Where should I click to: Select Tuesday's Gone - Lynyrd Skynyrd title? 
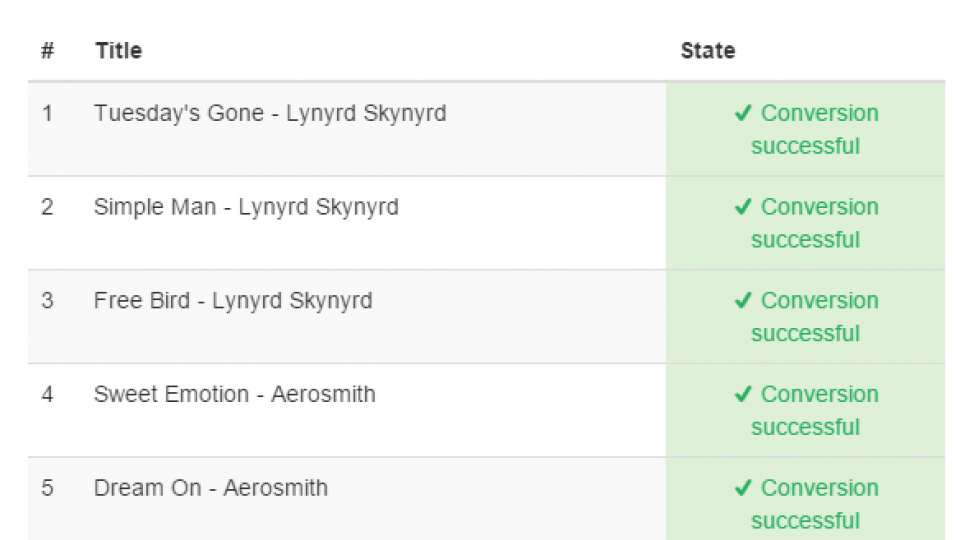point(270,114)
